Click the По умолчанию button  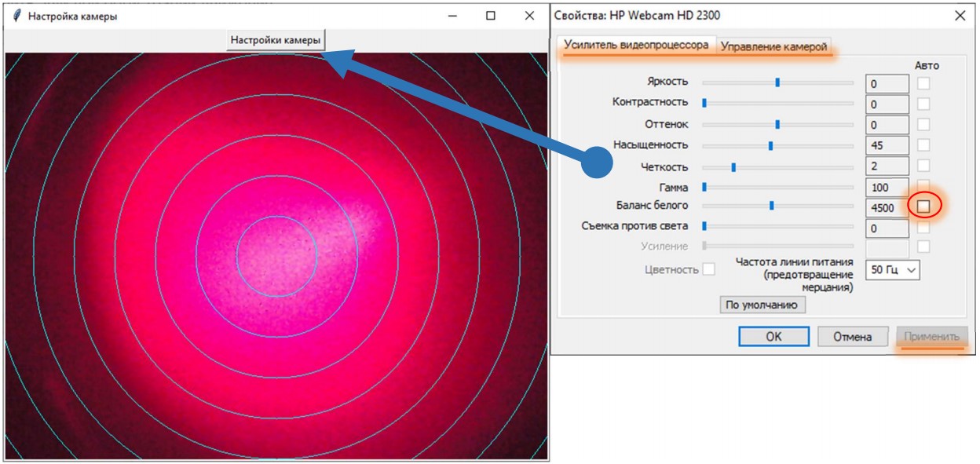point(762,305)
